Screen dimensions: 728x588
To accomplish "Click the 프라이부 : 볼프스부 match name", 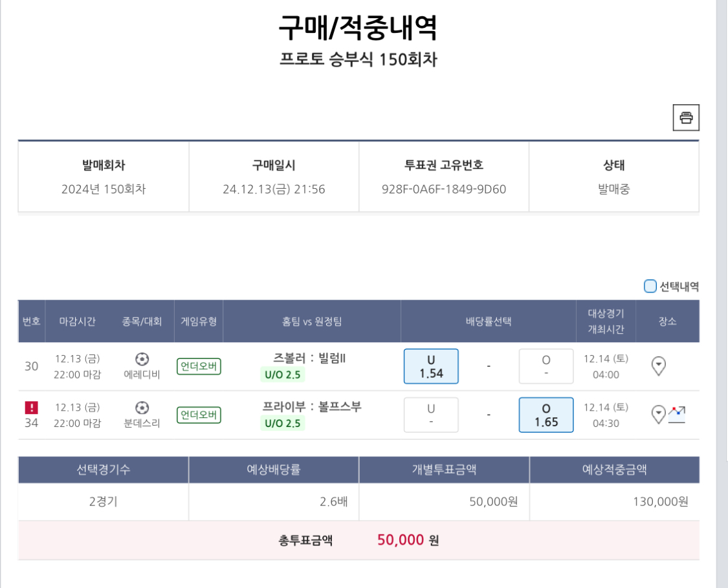I will point(312,407).
